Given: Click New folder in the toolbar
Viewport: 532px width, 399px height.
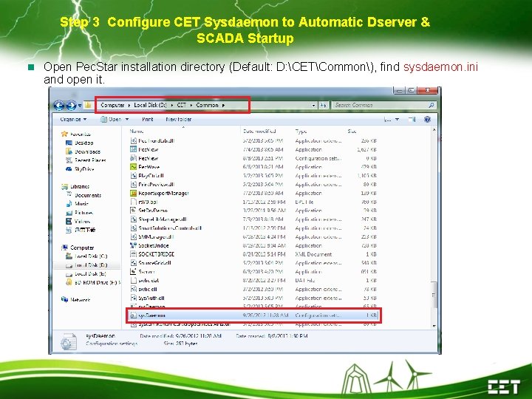Looking at the screenshot, I should click(179, 120).
